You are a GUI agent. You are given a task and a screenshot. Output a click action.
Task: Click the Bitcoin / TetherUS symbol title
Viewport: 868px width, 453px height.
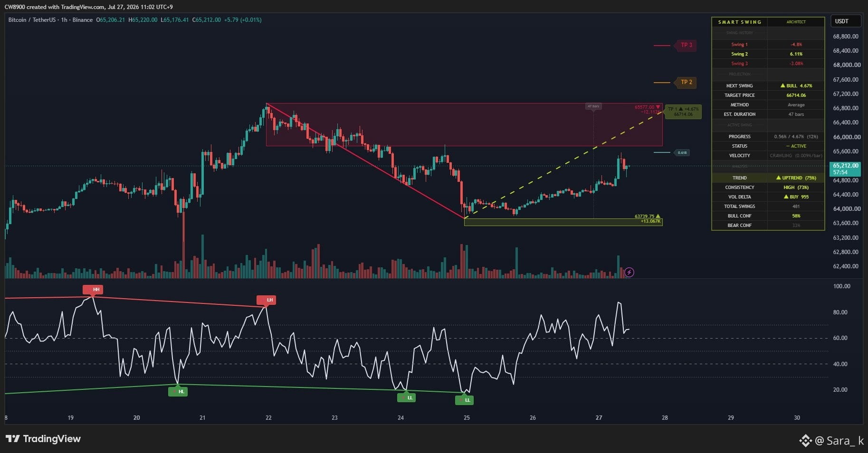tap(31, 20)
